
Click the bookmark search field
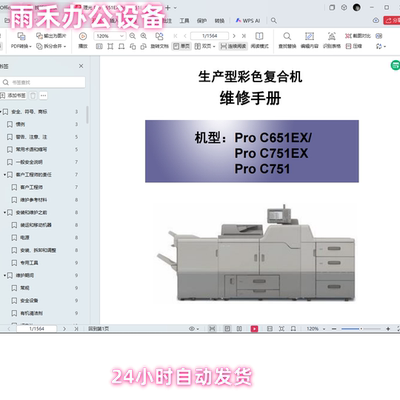coord(43,82)
